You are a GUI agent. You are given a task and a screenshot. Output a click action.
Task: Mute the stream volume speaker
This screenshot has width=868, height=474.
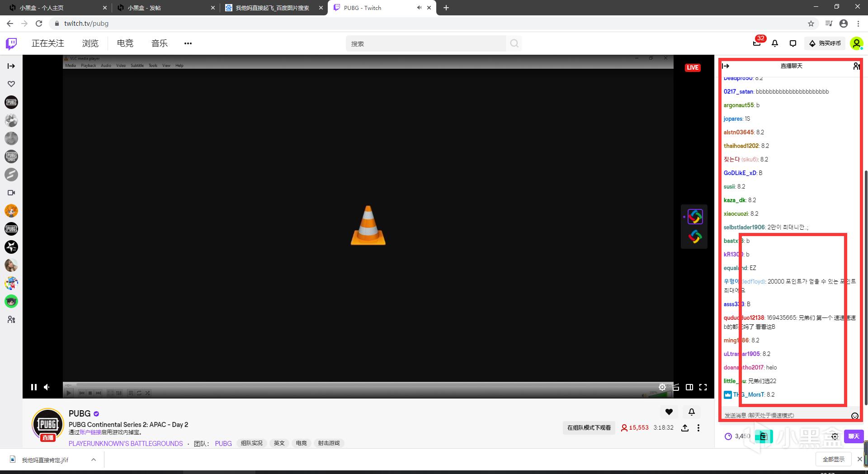point(47,387)
